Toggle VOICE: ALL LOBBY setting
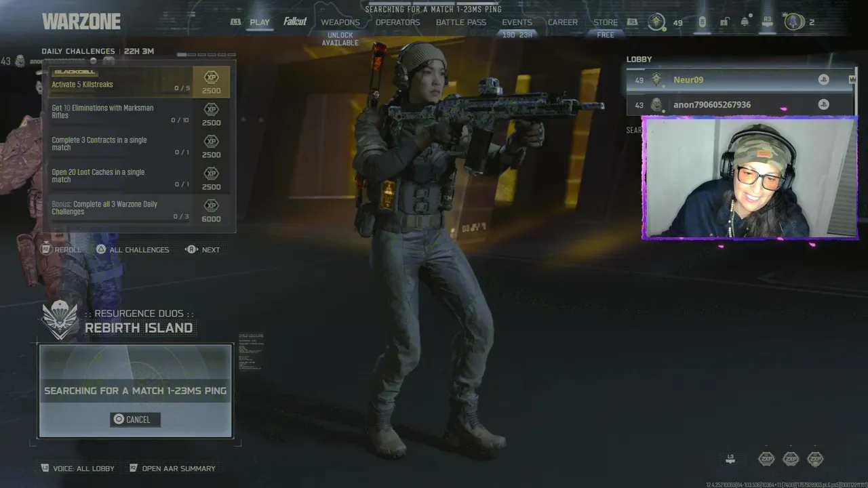The height and width of the screenshot is (488, 868). point(78,468)
